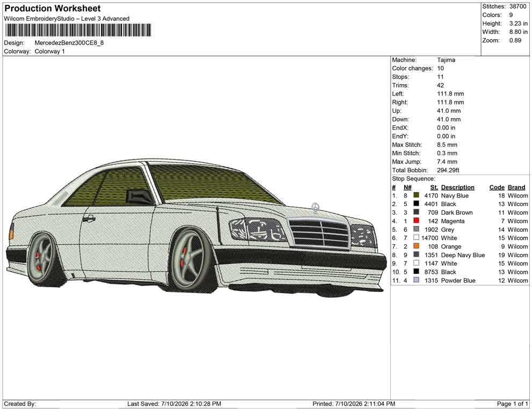
Task: Click the Max Jump value '7.4 mm'
Action: point(447,162)
